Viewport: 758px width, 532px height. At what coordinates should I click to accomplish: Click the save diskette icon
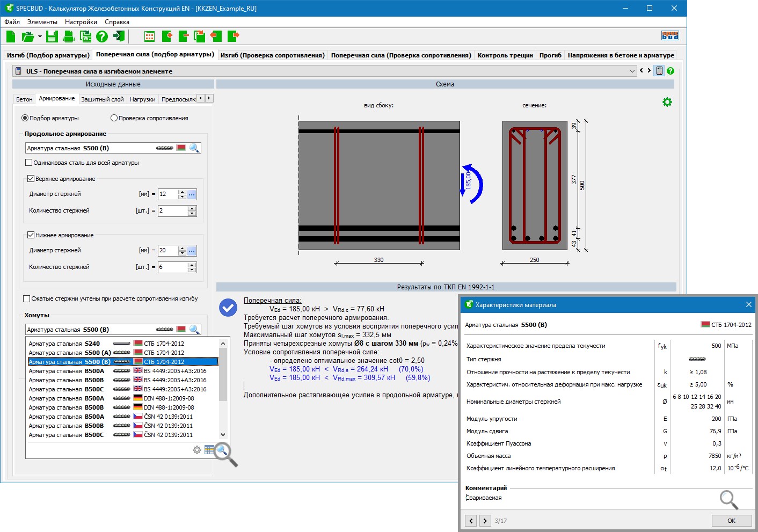52,37
